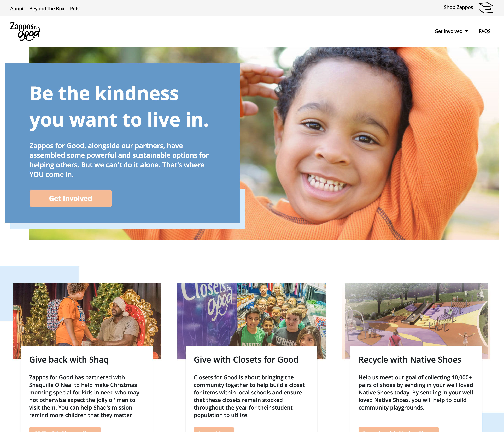Select the Beyond the Box tab
The image size is (504, 432).
point(47,8)
